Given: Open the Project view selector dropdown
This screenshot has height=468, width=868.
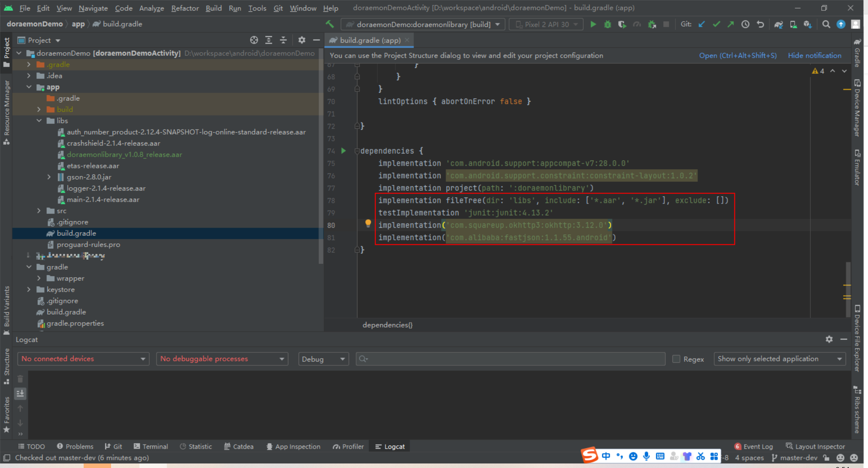Looking at the screenshot, I should coord(39,40).
